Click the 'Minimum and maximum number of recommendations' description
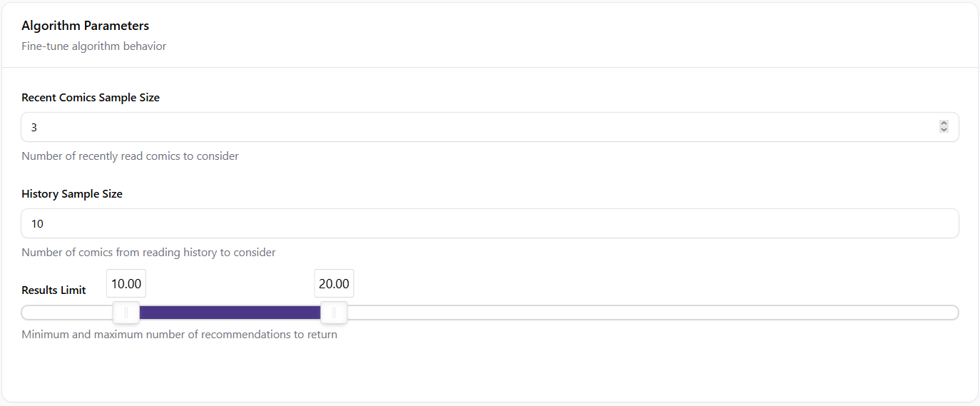 pos(179,334)
